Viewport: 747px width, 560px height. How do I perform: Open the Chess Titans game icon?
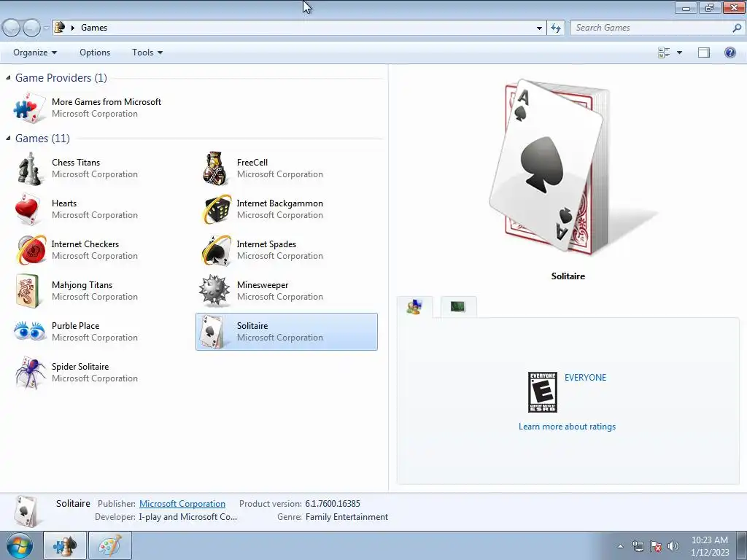pos(29,168)
